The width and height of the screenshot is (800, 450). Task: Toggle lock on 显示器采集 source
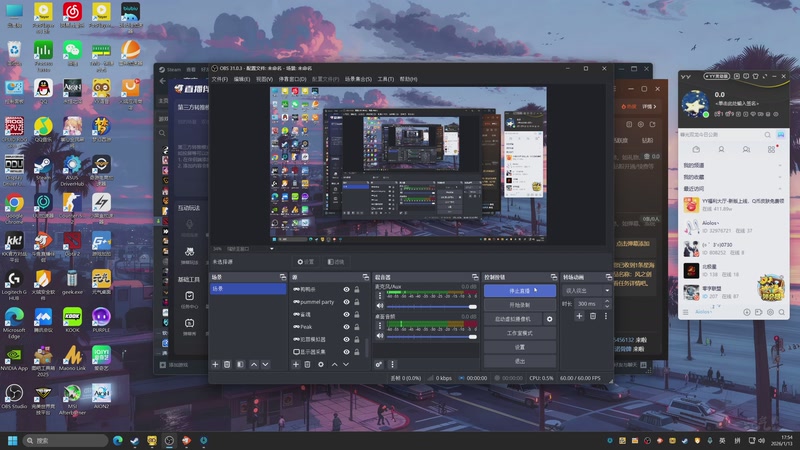(357, 352)
